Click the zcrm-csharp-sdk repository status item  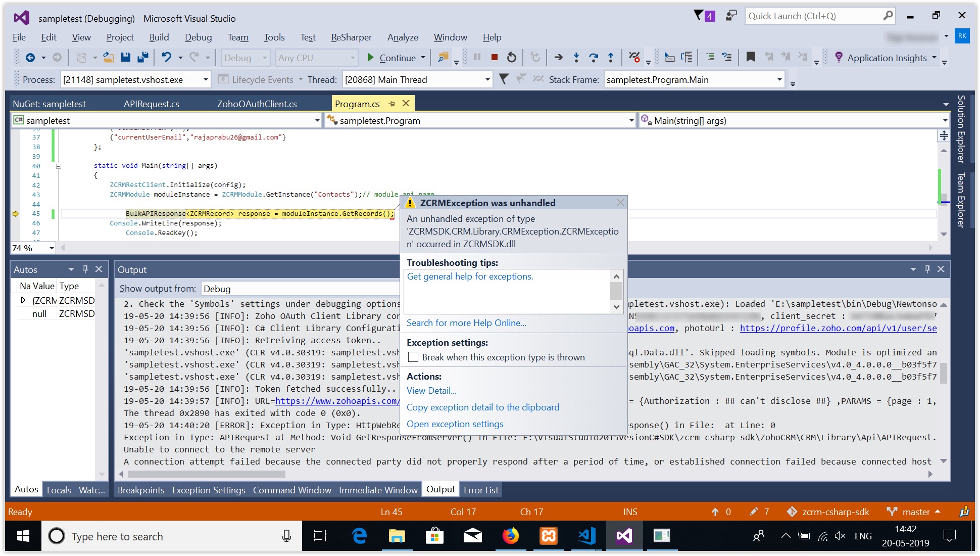click(x=828, y=512)
